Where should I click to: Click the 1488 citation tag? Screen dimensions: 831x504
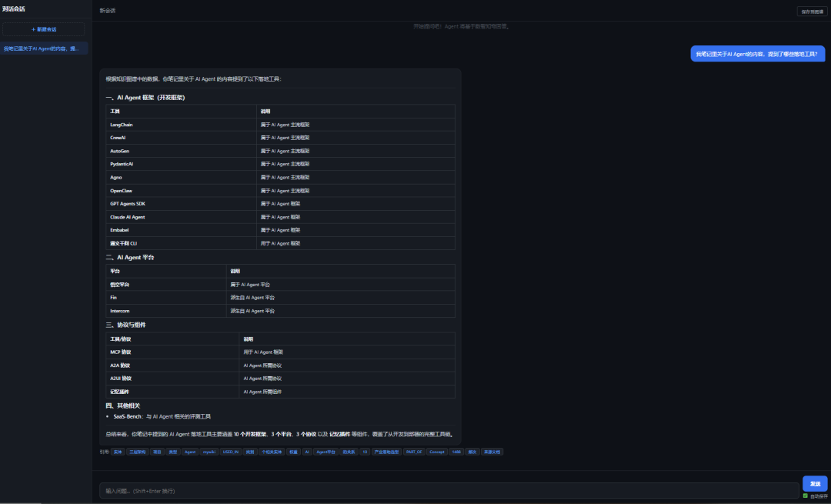(x=456, y=452)
